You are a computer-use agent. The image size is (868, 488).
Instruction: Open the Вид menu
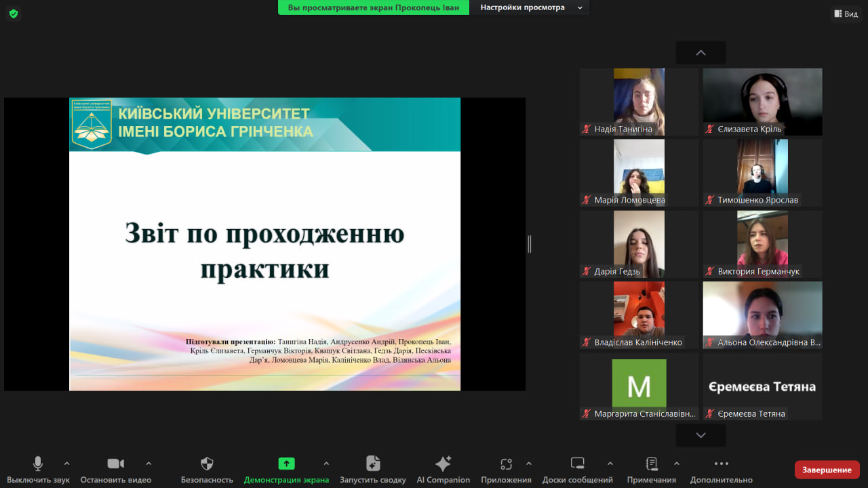pyautogui.click(x=846, y=14)
